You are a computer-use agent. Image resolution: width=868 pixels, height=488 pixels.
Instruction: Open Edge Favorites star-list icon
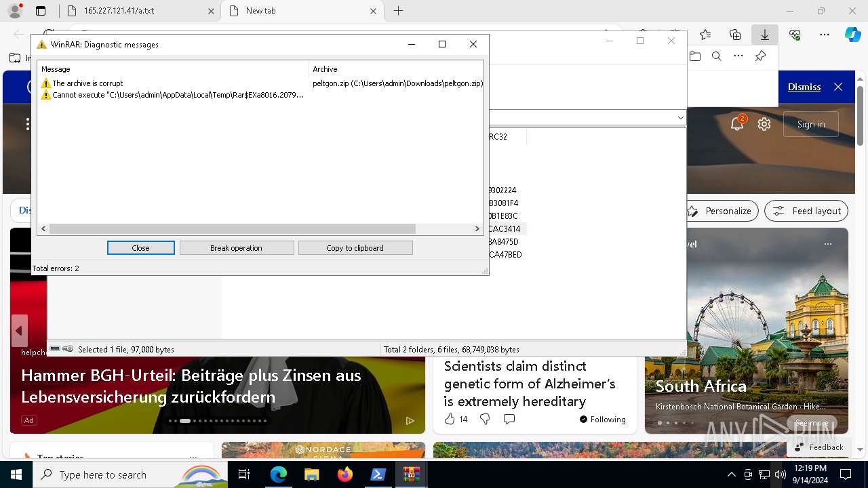point(705,35)
